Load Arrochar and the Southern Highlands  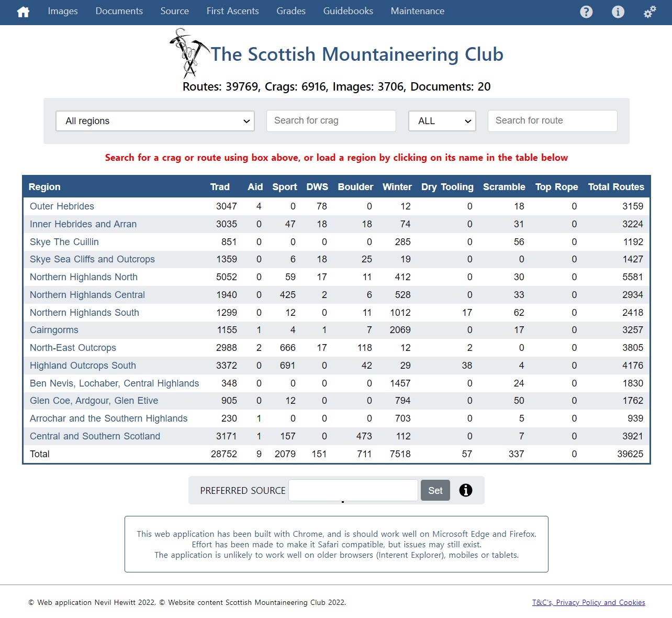coord(108,418)
